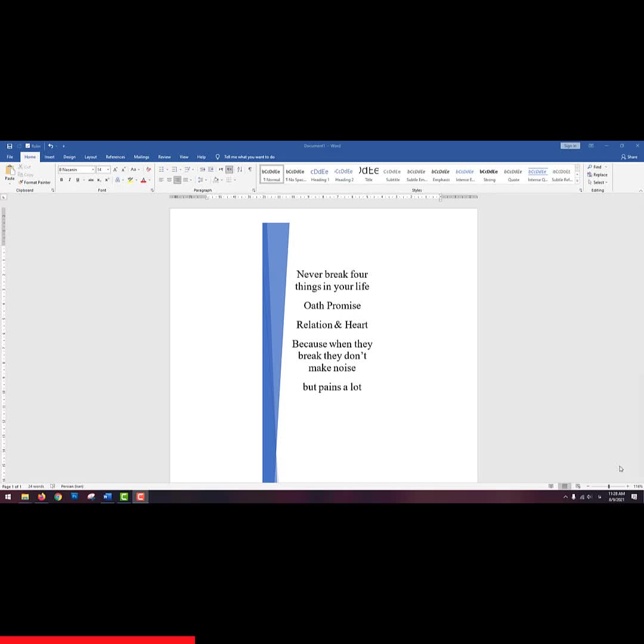
Task: Open Firefox from the taskbar
Action: point(41,497)
